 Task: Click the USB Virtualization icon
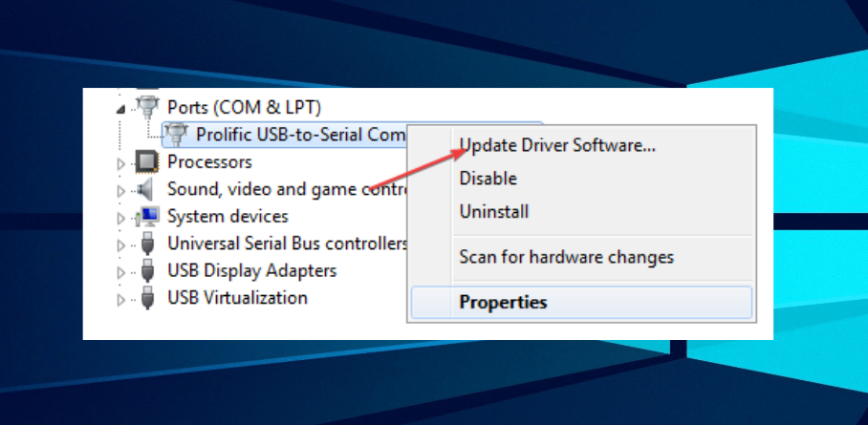coord(147,298)
